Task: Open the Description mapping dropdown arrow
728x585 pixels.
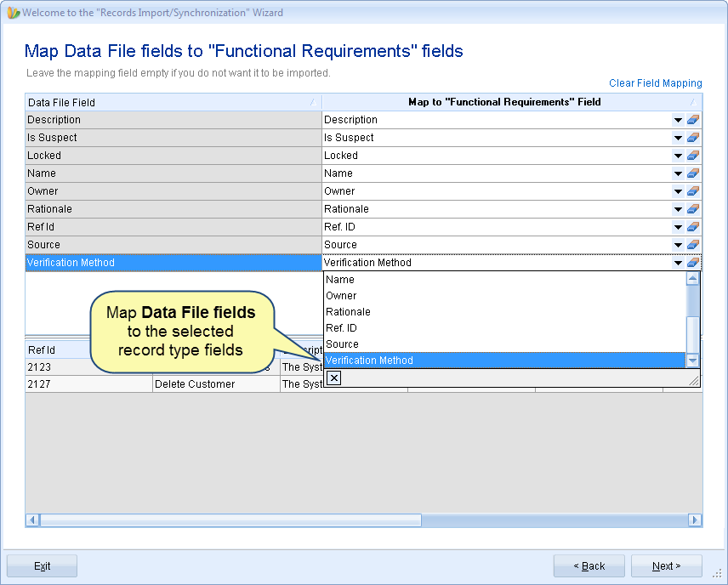Action: pos(678,120)
